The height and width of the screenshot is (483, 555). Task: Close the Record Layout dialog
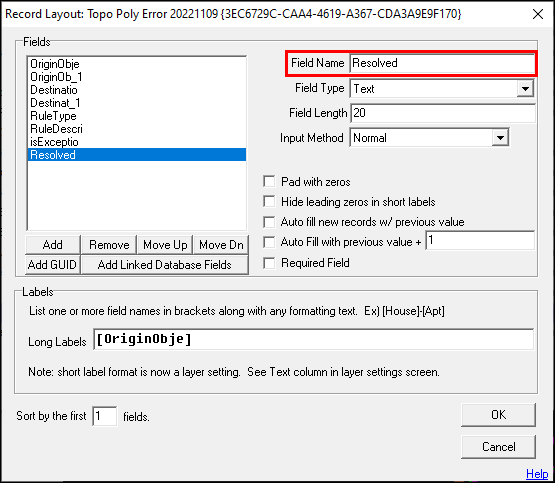tap(538, 14)
